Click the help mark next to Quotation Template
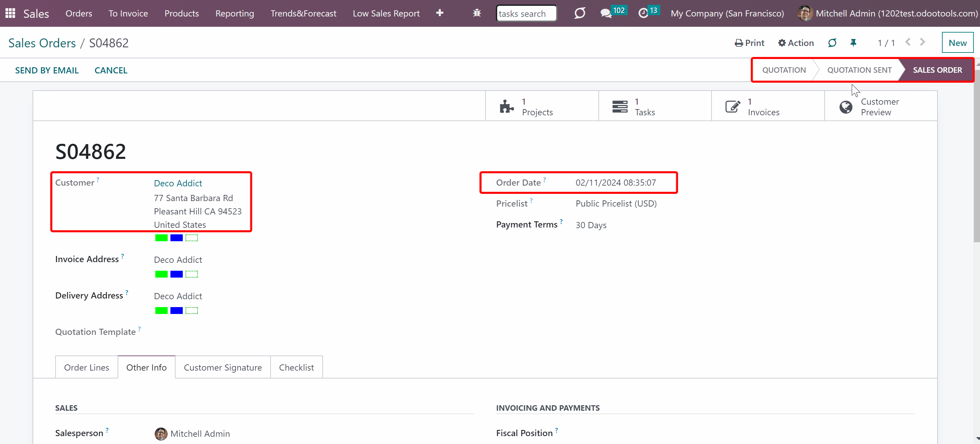The image size is (980, 444). point(139,329)
